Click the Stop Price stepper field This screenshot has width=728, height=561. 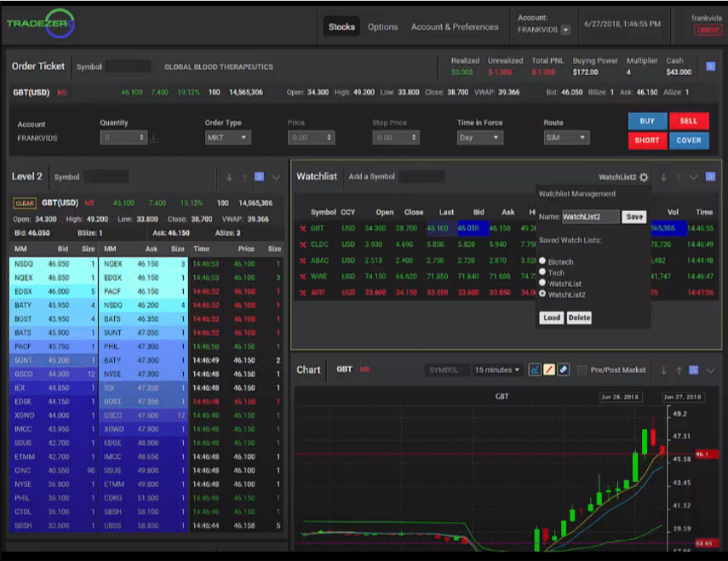click(396, 138)
